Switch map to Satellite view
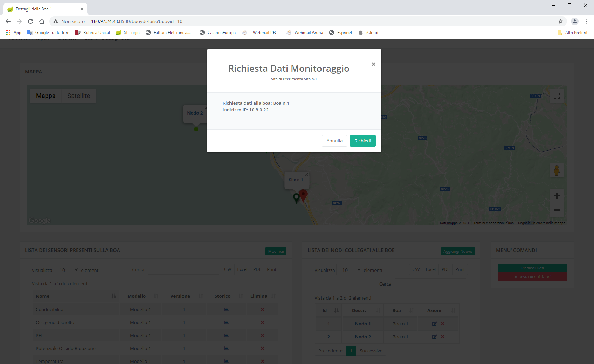 (78, 96)
